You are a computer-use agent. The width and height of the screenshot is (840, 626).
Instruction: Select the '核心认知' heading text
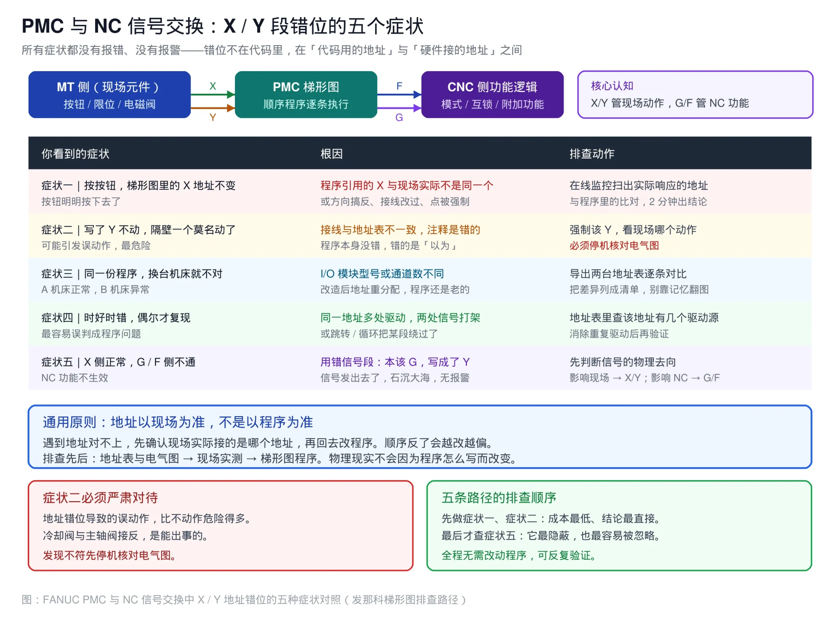612,86
